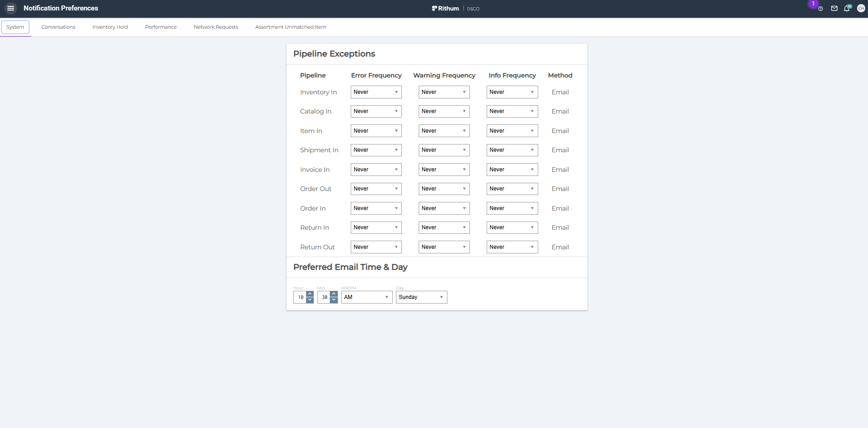Switch to the Inventory Hold tab
The width and height of the screenshot is (868, 428).
110,27
